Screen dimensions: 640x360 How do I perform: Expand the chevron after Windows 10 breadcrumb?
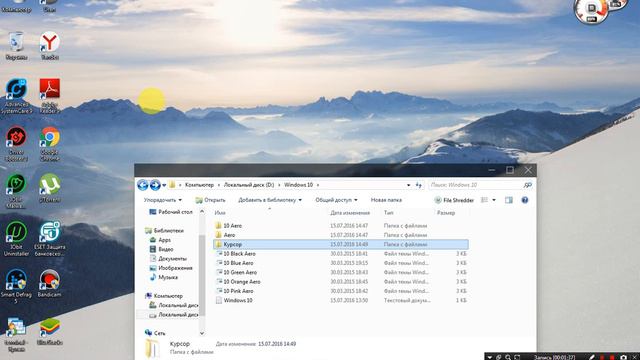pyautogui.click(x=318, y=185)
